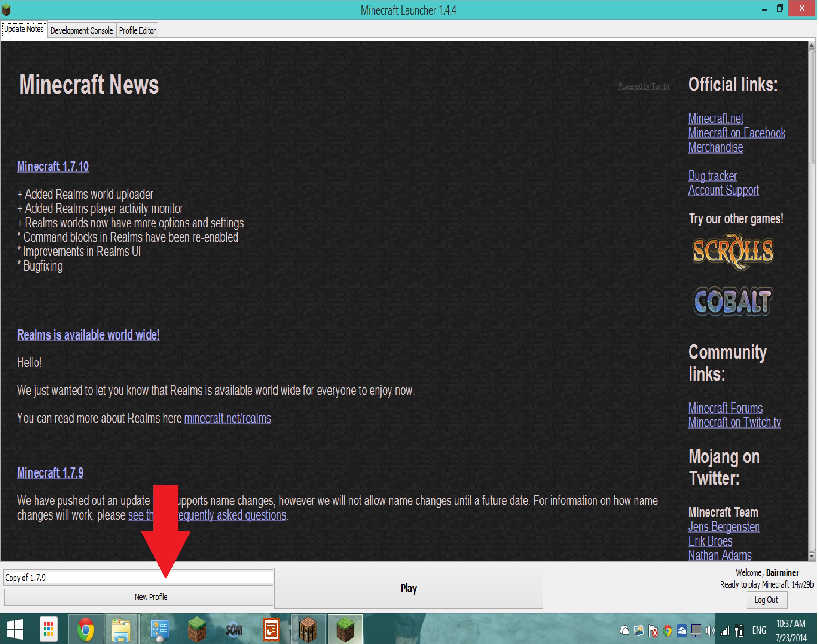Switch to the Development Console tab

[x=81, y=30]
